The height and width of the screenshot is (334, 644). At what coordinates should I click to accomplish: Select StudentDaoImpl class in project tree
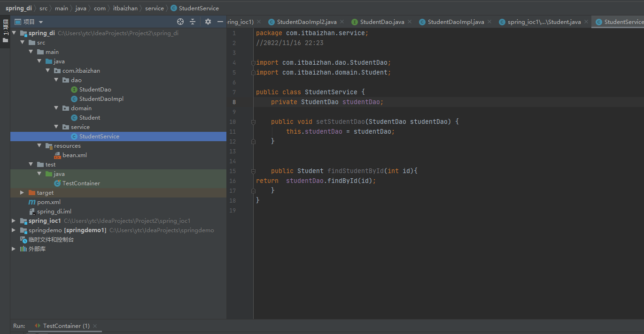(101, 99)
